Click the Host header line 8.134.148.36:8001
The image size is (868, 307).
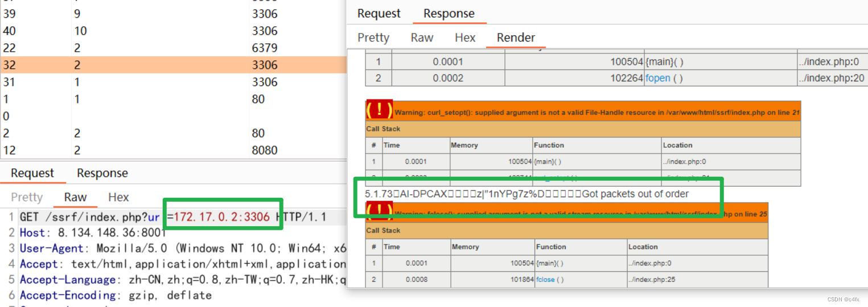93,233
